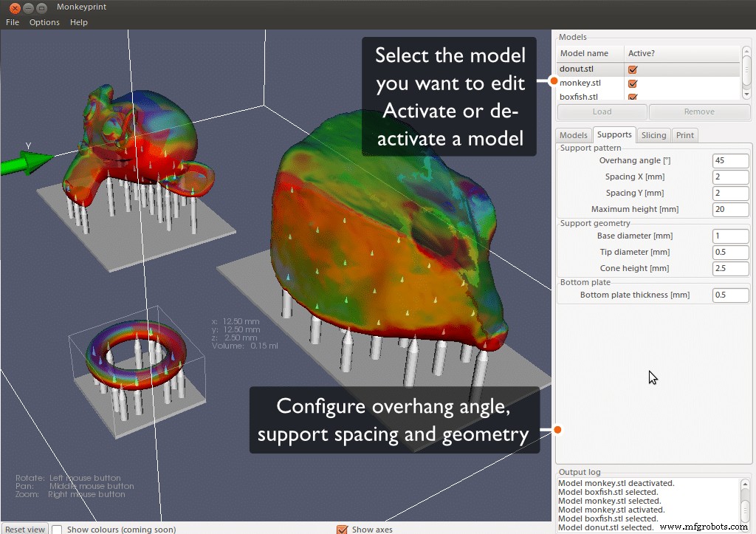Image resolution: width=756 pixels, height=534 pixels.
Task: Click Reset view
Action: pos(25,529)
